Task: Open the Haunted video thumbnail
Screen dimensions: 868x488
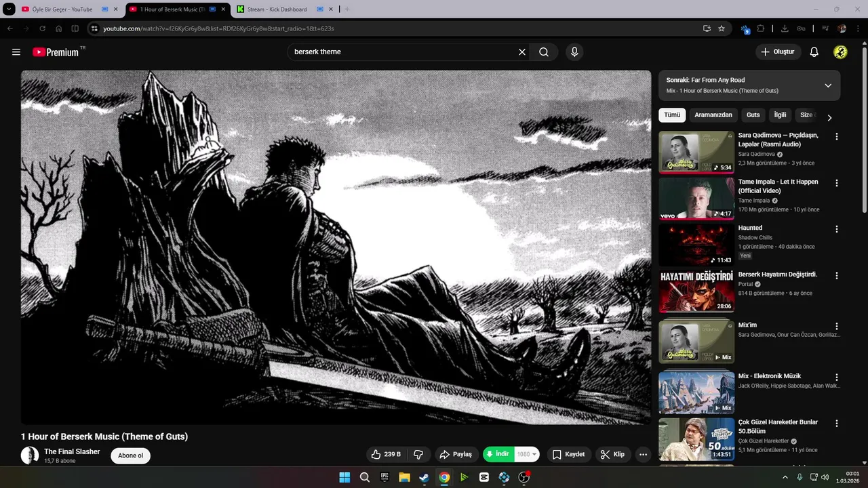Action: click(x=696, y=245)
